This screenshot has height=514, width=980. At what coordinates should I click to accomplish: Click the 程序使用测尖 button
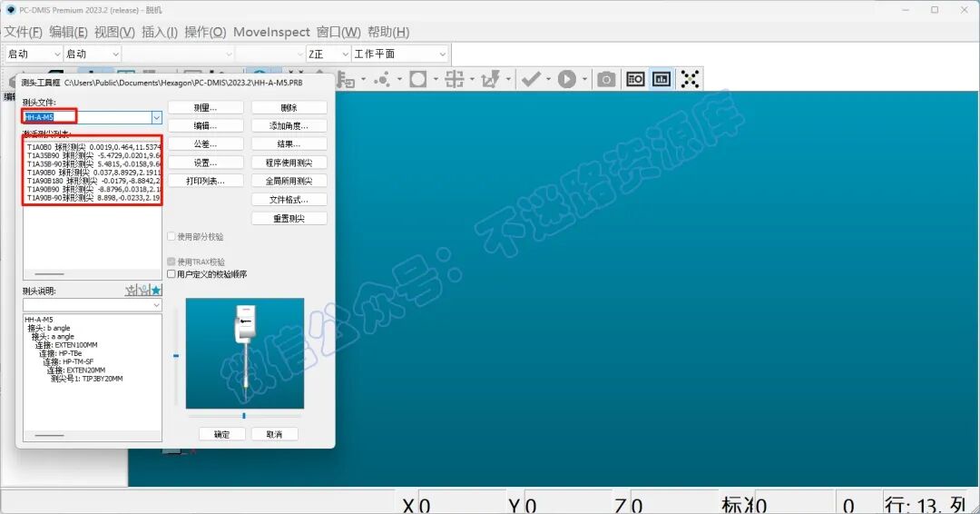click(x=289, y=163)
